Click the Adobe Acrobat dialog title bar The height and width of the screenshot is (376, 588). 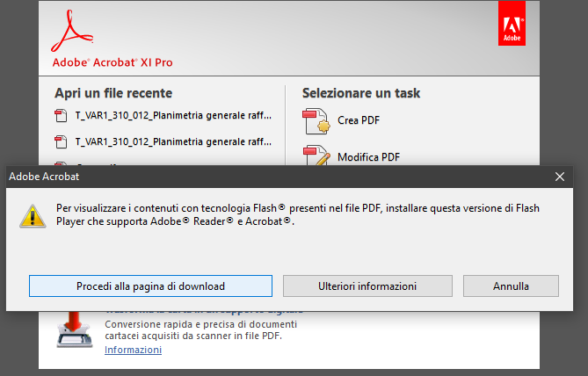(264, 177)
